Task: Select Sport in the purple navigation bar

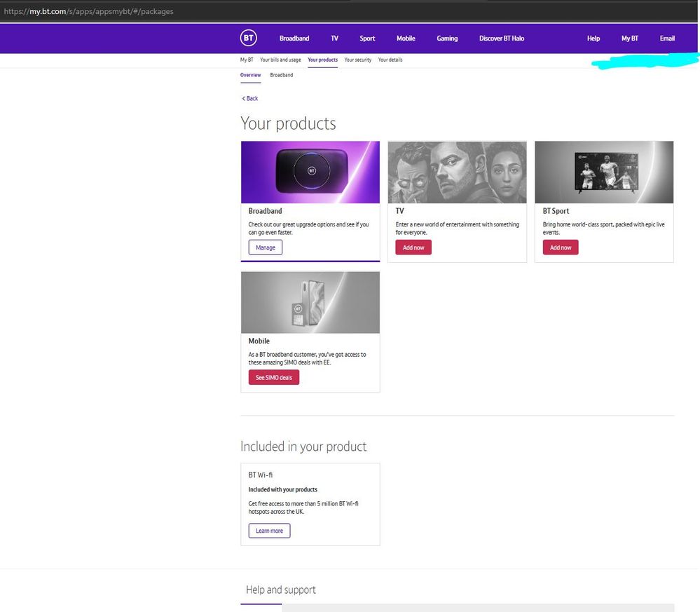Action: coord(367,39)
